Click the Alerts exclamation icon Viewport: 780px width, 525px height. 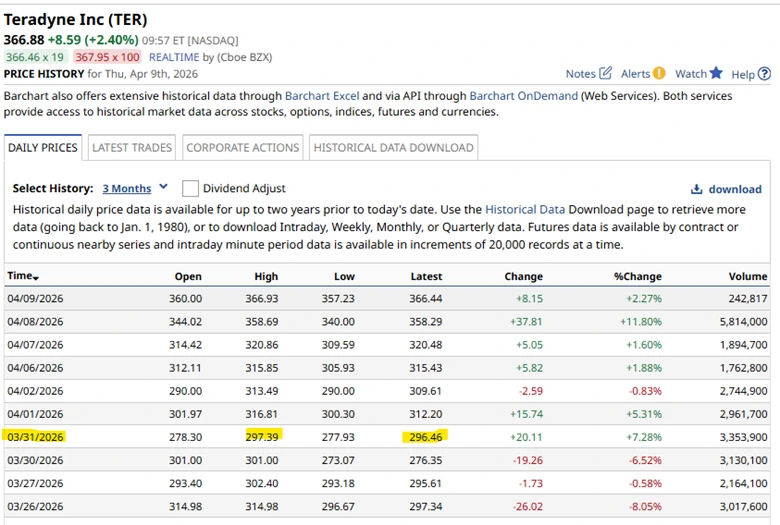(x=659, y=73)
